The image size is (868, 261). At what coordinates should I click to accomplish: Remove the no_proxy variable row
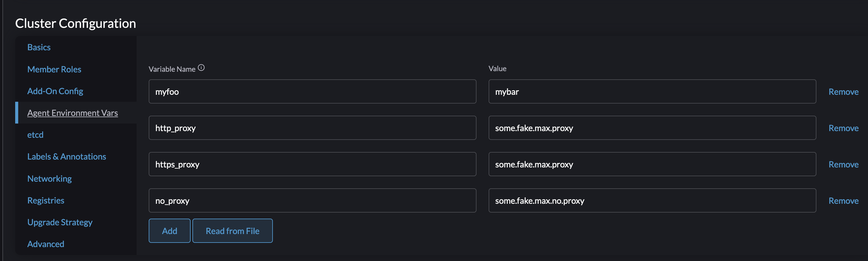click(x=843, y=201)
